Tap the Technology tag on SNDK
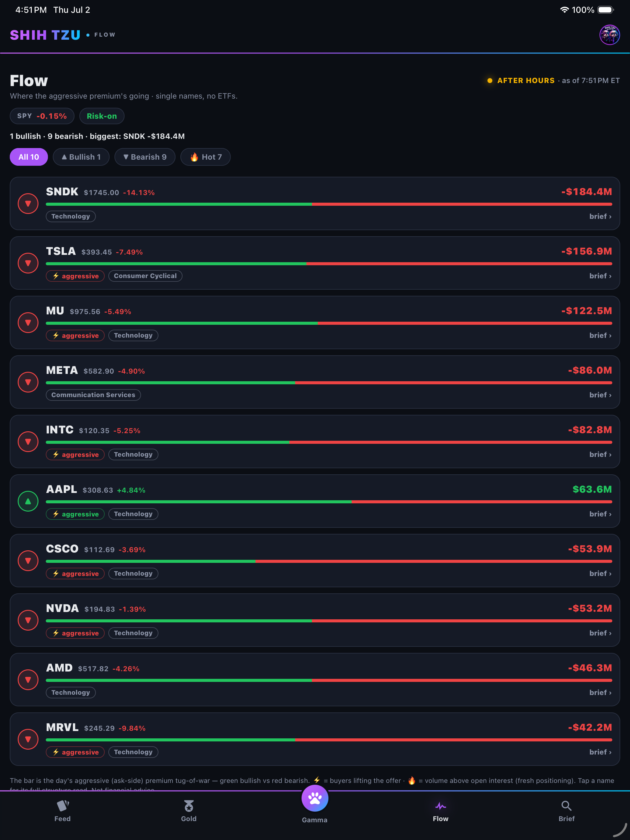This screenshot has width=630, height=840. pos(71,216)
